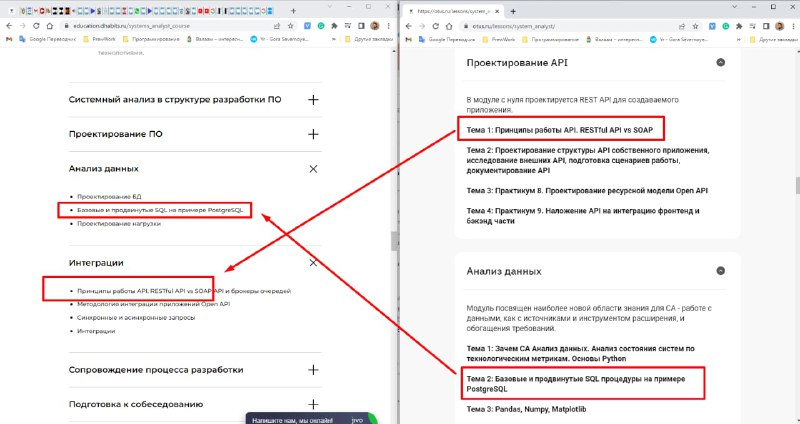The height and width of the screenshot is (424, 800).
Task: Open 'Google Переводчик' bookmark in left browser
Action: 50,39
